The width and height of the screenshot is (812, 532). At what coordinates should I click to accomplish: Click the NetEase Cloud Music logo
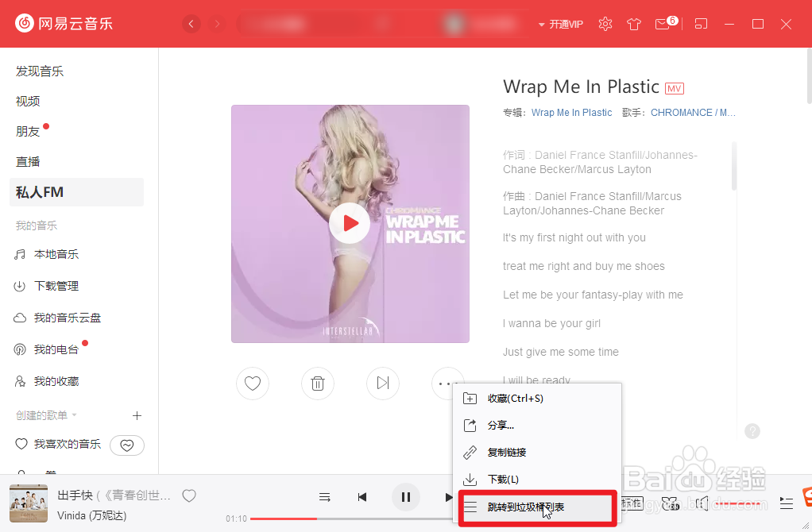[64, 23]
